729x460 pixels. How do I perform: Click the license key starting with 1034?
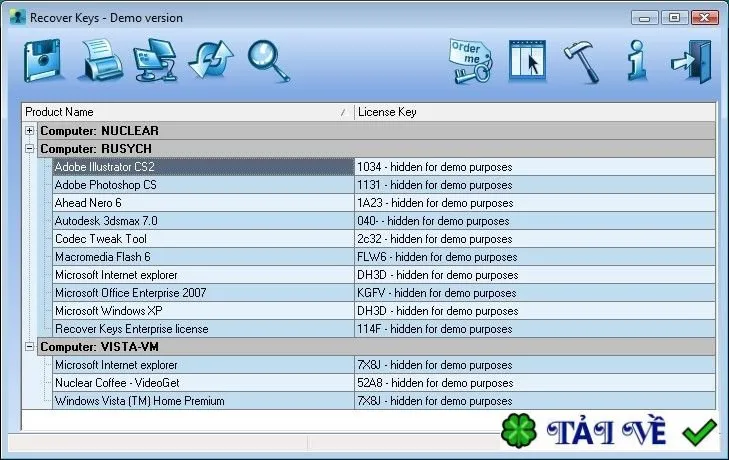[535, 167]
